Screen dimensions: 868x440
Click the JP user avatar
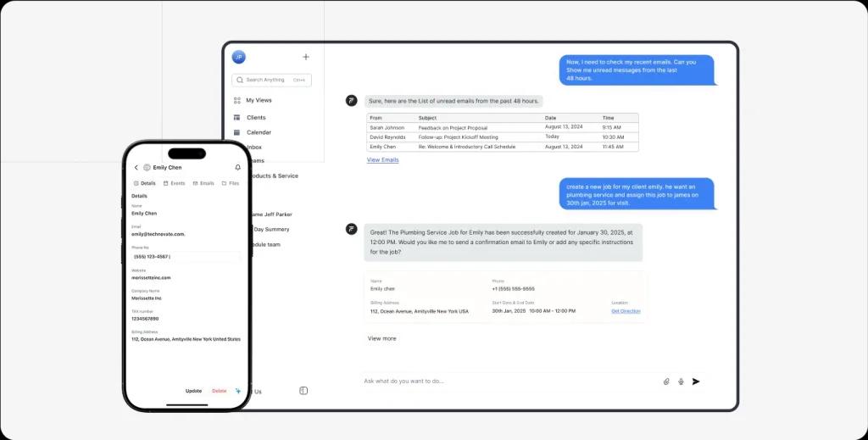[x=239, y=57]
